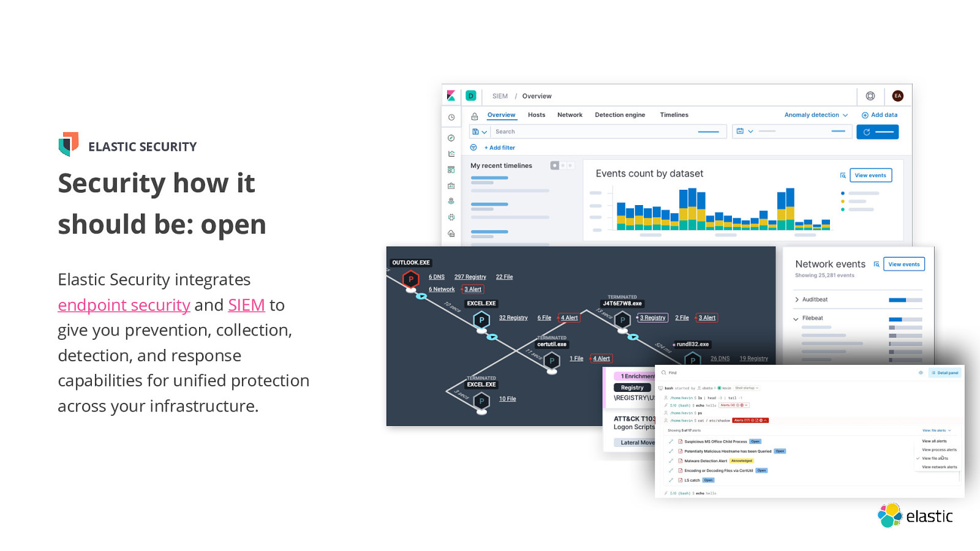Switch to the Hosts tab
This screenshot has width=980, height=551.
(537, 115)
